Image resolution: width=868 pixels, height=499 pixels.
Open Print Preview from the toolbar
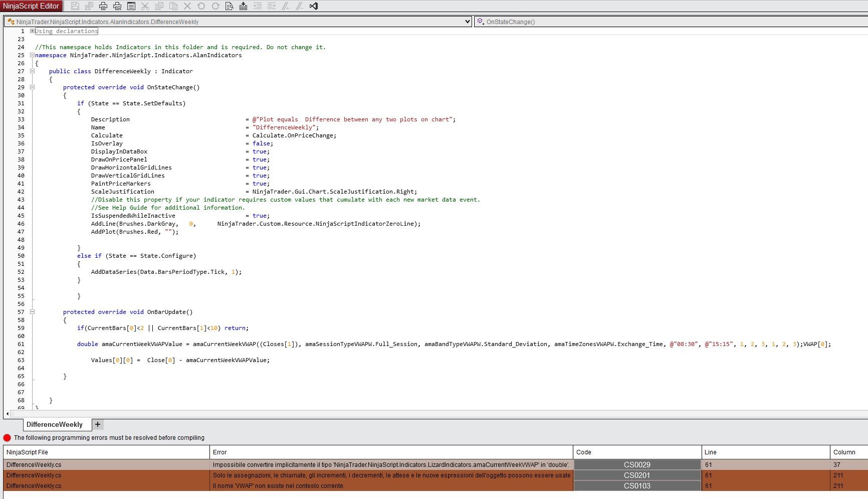pos(117,6)
